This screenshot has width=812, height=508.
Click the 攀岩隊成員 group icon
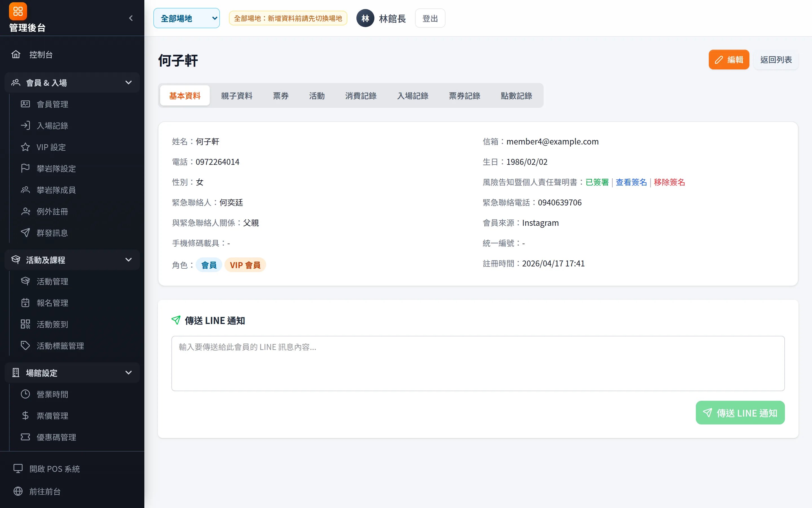(25, 190)
